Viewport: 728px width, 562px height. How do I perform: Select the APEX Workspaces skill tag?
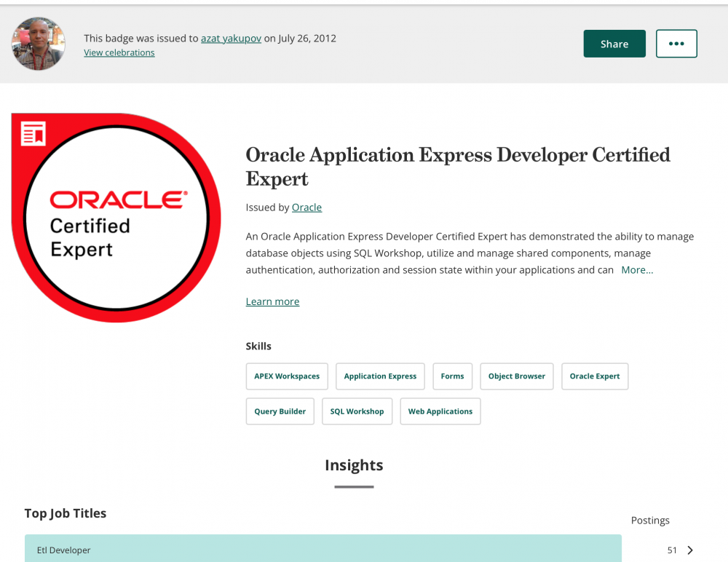tap(287, 376)
